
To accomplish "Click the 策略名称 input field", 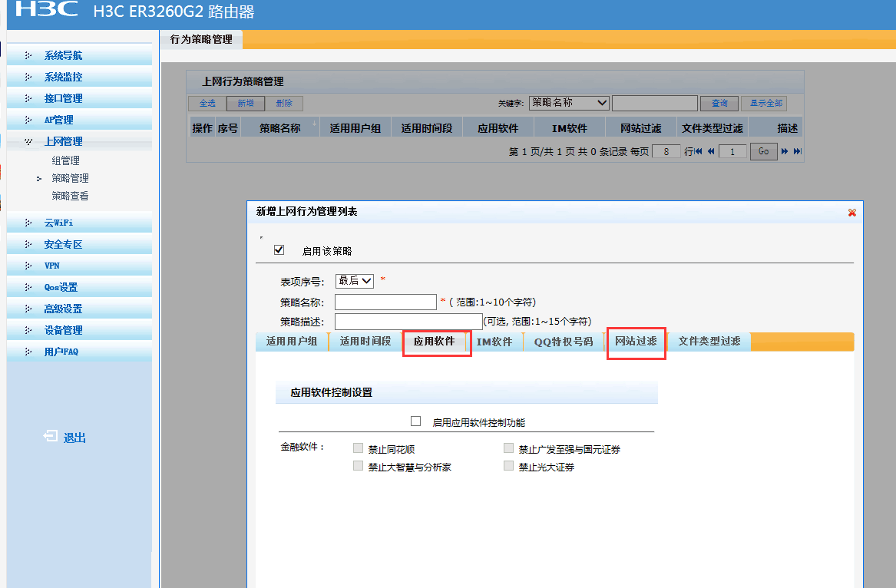I will [x=385, y=302].
